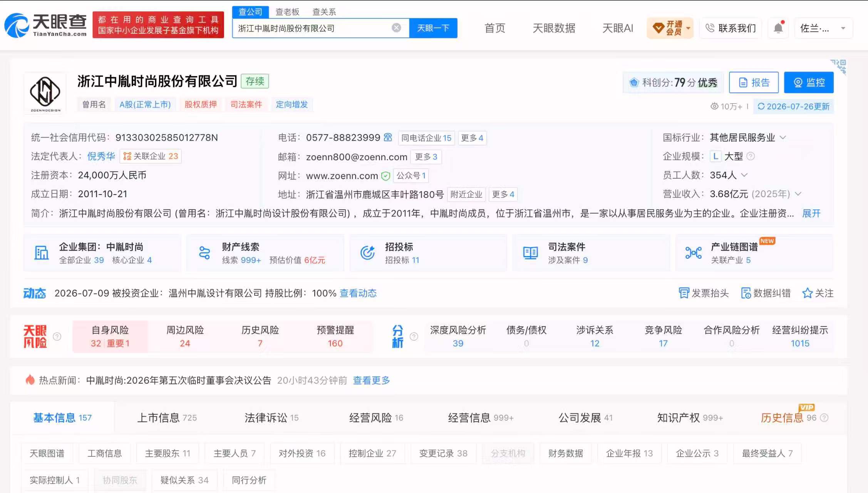This screenshot has width=868, height=493.
Task: Click the 公众号 1 tag
Action: [x=411, y=176]
